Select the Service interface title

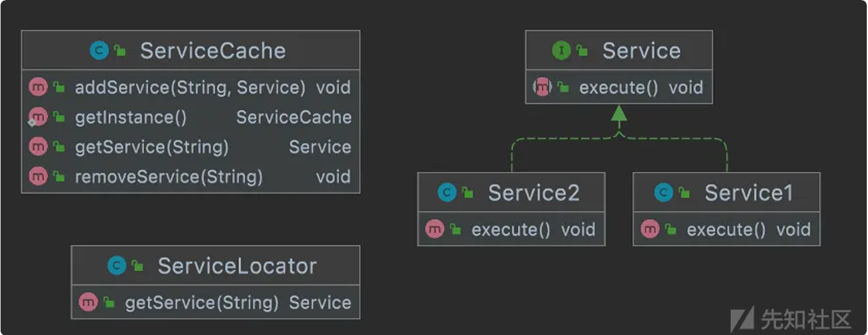[641, 51]
